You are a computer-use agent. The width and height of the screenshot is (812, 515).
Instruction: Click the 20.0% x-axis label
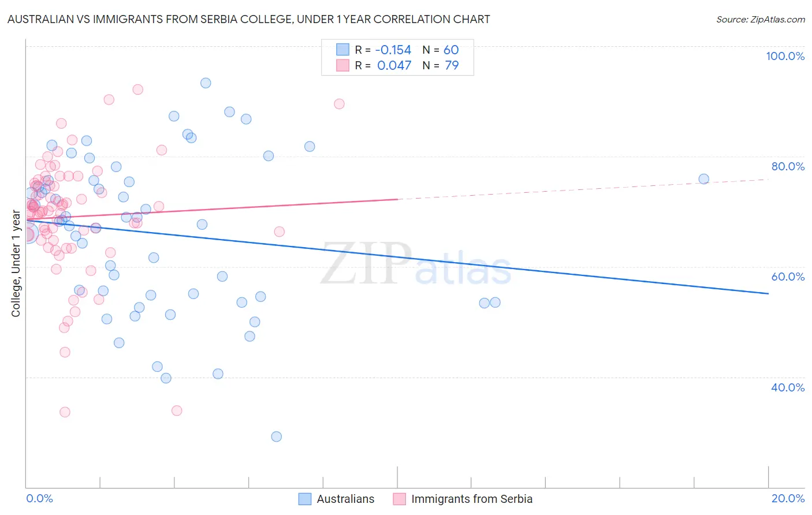[x=788, y=498]
